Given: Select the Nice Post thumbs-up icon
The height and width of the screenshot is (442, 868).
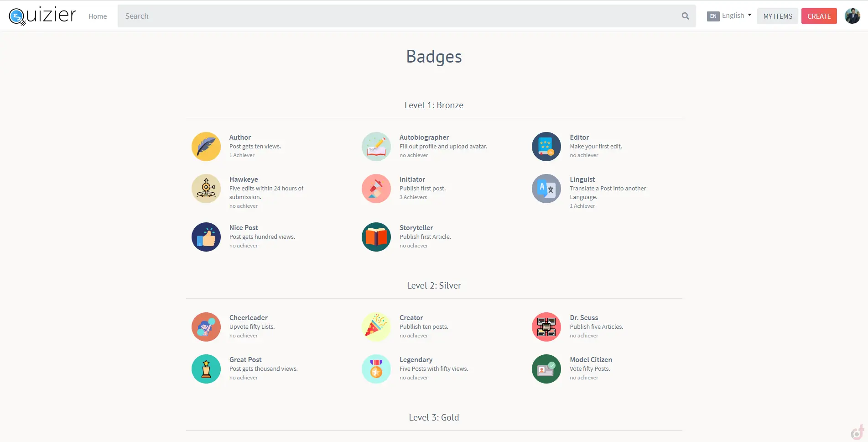Looking at the screenshot, I should pos(206,237).
